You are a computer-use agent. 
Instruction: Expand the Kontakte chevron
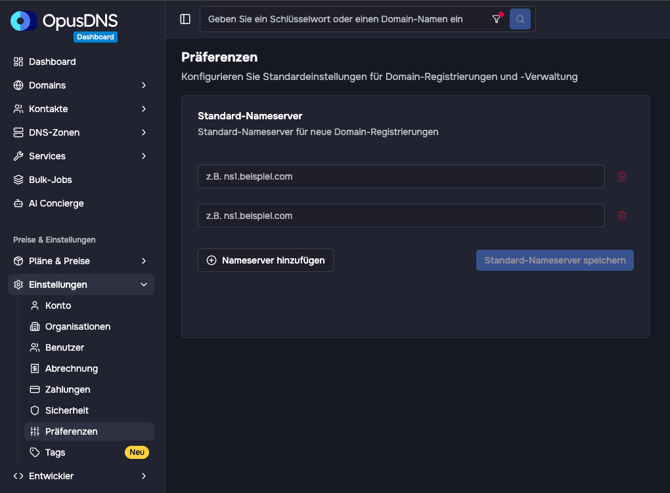point(144,109)
